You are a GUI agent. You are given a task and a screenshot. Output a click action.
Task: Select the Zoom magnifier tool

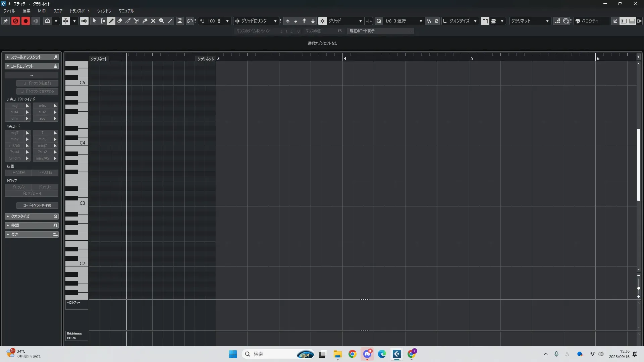pos(162,21)
